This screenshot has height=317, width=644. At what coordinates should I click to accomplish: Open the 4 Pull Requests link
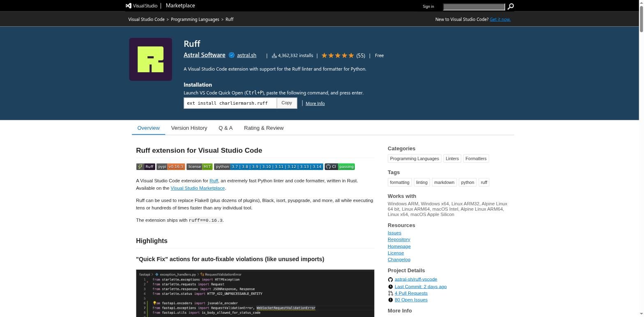[411, 293]
